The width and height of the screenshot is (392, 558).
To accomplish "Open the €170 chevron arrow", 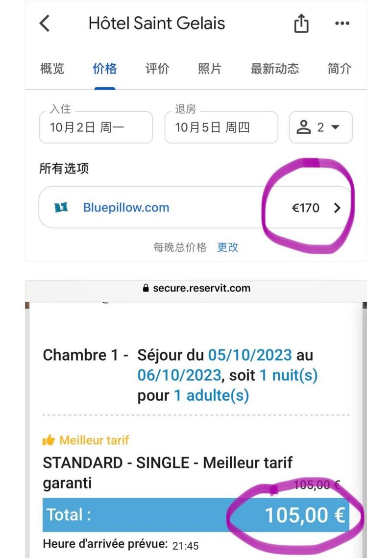I will click(337, 208).
